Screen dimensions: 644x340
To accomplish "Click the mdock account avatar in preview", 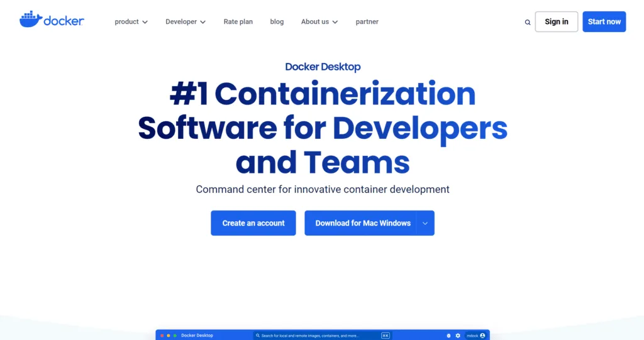I will (x=482, y=336).
